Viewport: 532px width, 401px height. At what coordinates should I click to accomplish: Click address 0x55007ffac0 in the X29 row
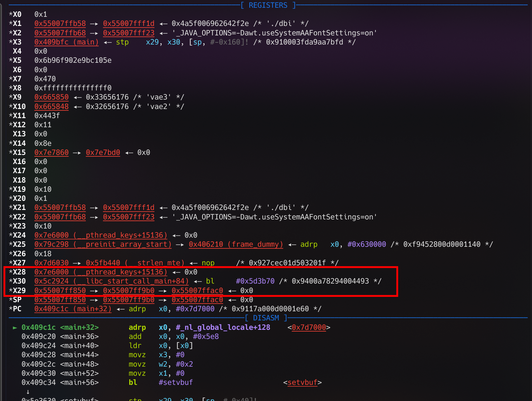coord(197,291)
